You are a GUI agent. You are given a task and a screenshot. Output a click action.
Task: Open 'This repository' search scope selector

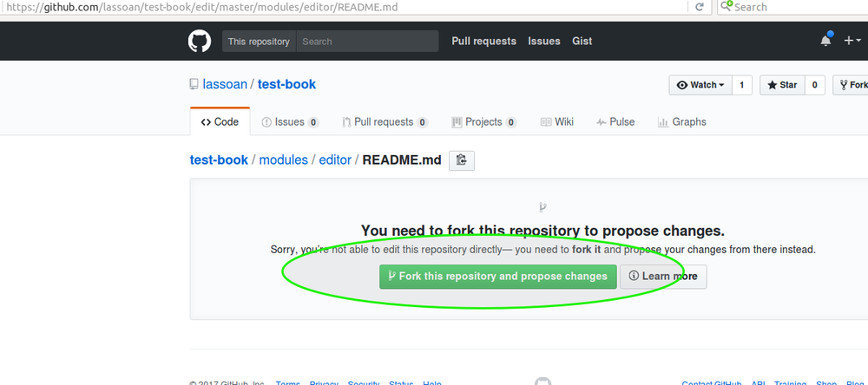click(259, 42)
